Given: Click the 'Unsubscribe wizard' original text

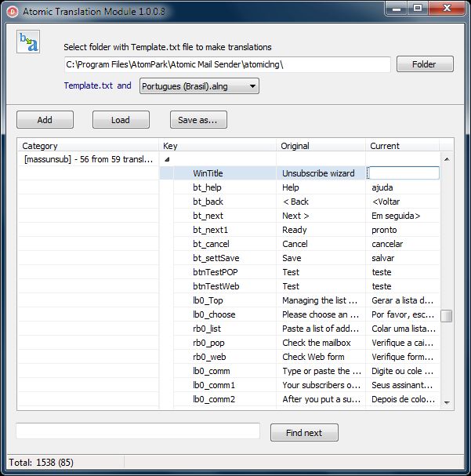Looking at the screenshot, I should tap(318, 173).
